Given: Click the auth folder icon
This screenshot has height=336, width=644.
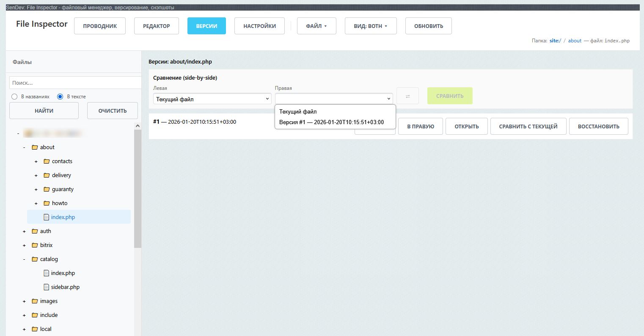Looking at the screenshot, I should pos(35,231).
